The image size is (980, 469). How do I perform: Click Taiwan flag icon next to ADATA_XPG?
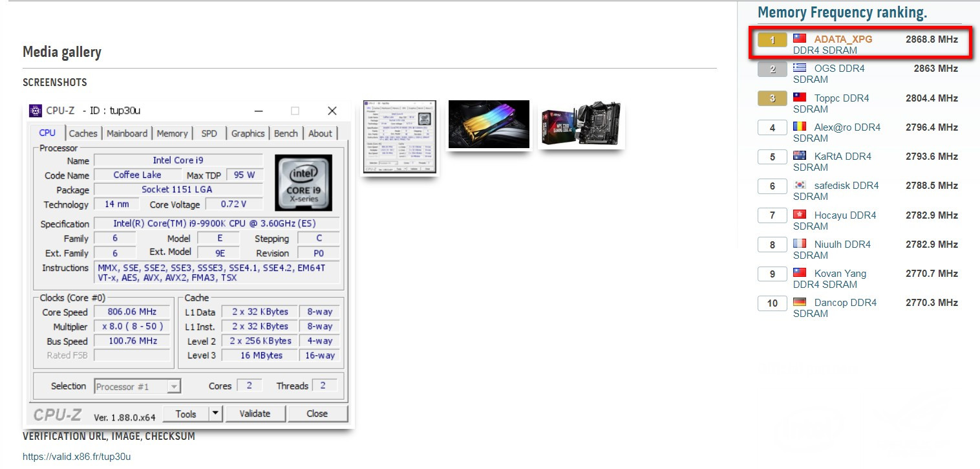click(800, 39)
